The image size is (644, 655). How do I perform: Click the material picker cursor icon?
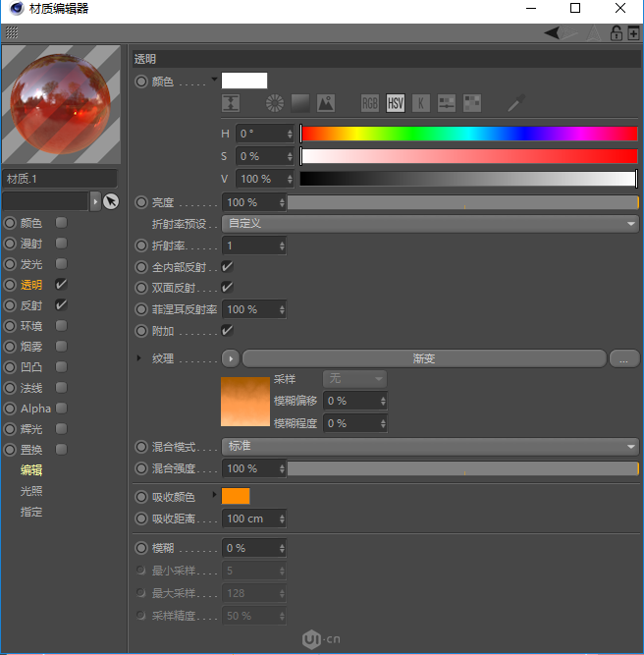tap(111, 201)
